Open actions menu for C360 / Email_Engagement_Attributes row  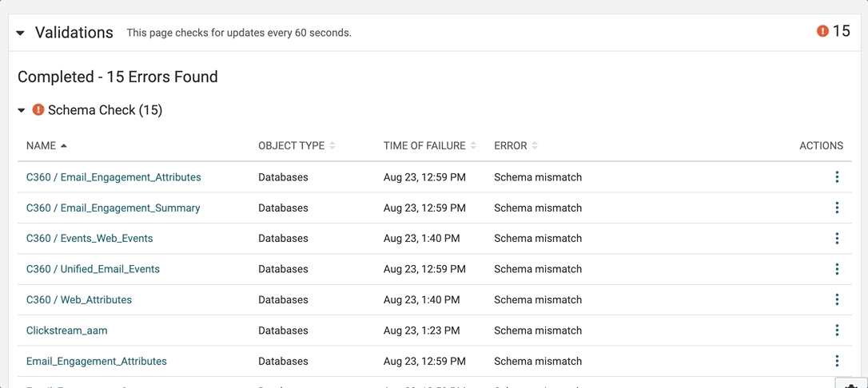pos(837,177)
